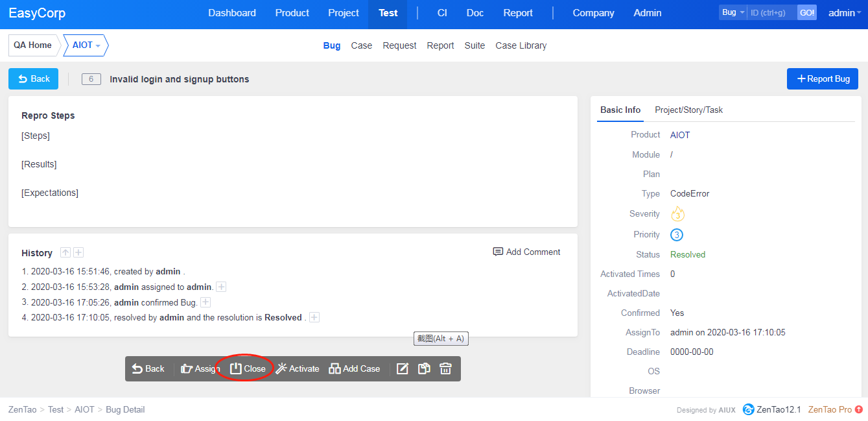The image size is (868, 421).
Task: Open the Case Library submenu tab
Action: coord(521,45)
